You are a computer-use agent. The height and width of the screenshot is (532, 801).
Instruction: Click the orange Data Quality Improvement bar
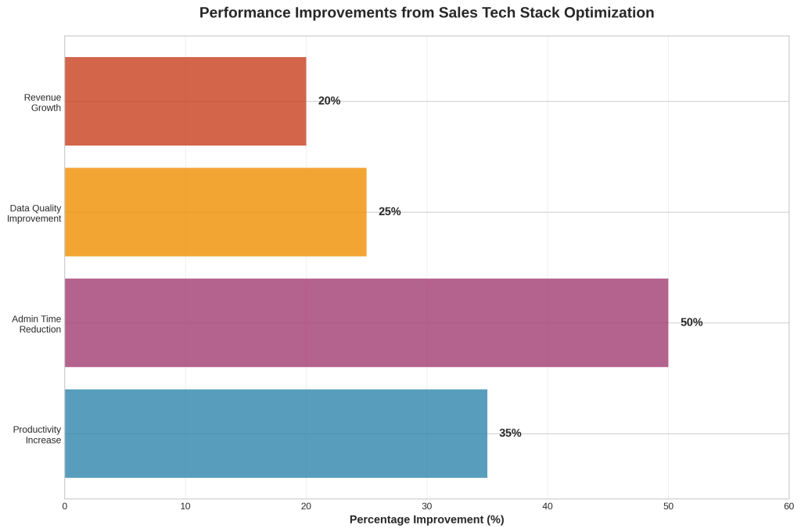[x=215, y=212]
